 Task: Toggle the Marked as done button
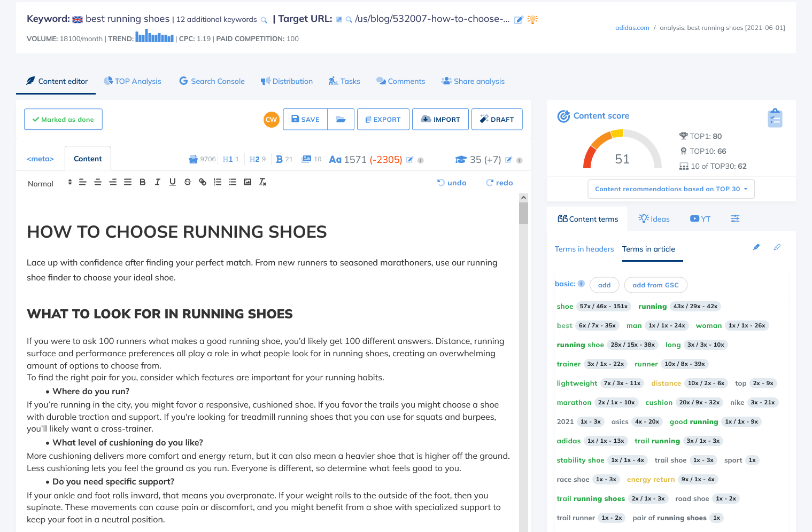pos(63,119)
